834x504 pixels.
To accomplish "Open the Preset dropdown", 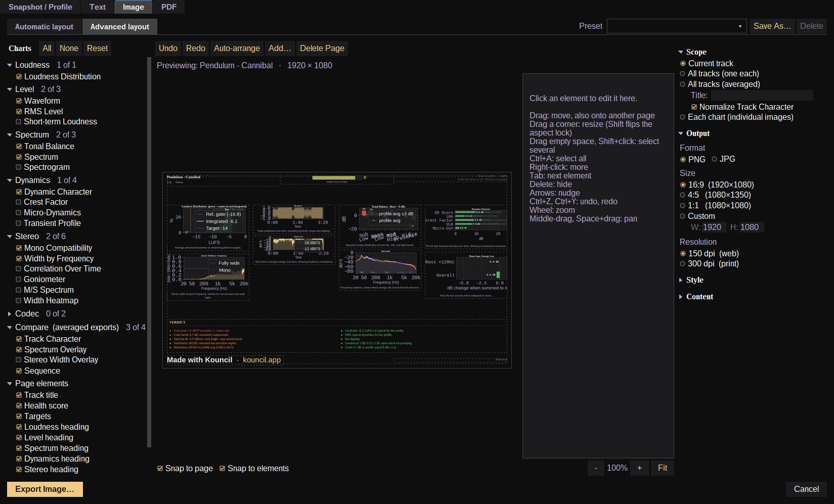I will point(677,26).
